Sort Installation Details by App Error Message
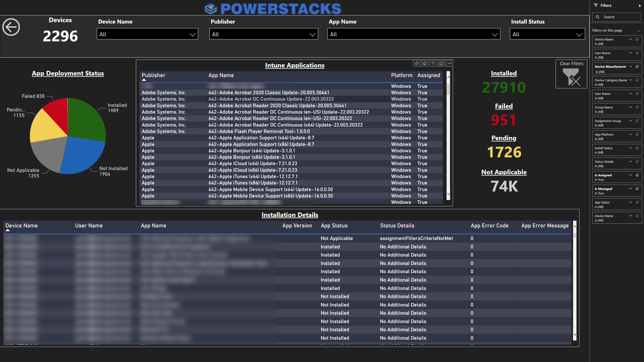The image size is (644, 362). click(545, 225)
